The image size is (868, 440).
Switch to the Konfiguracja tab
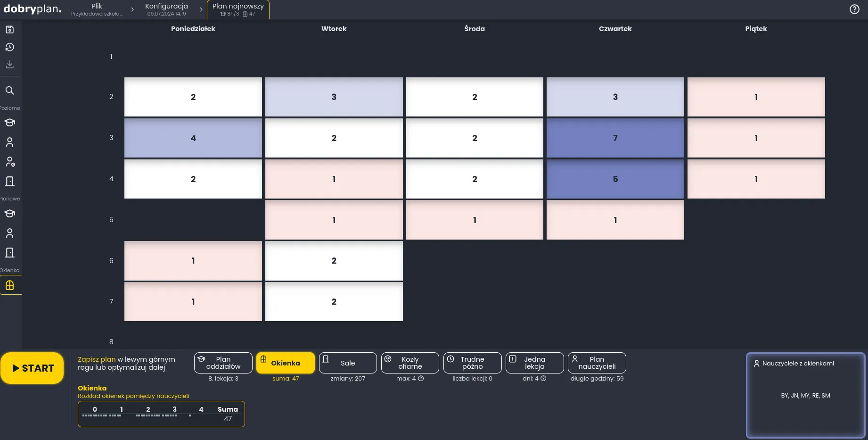click(166, 9)
